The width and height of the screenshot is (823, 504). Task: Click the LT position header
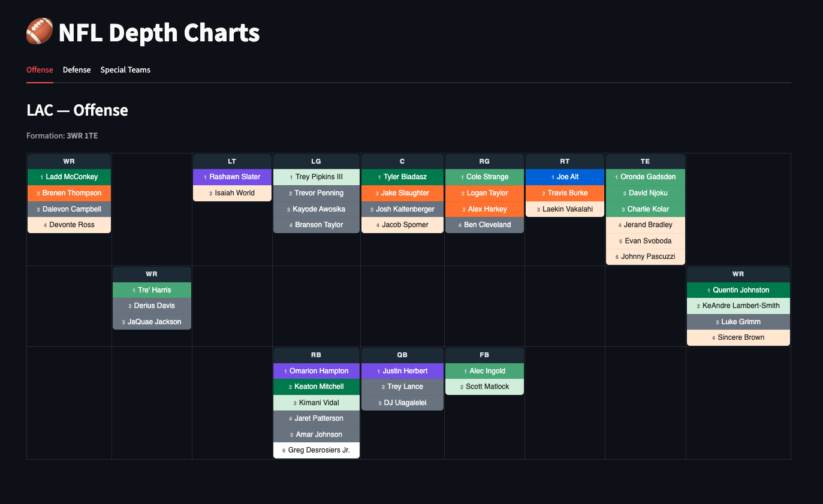232,162
